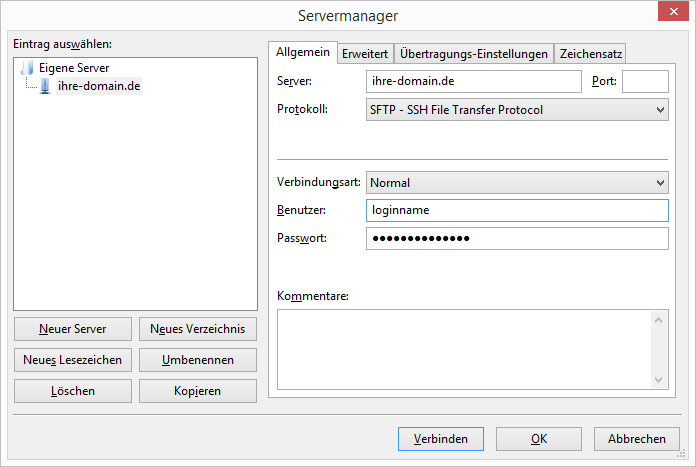696x467 pixels.
Task: Close the Servermanager dialog window
Action: 673,11
